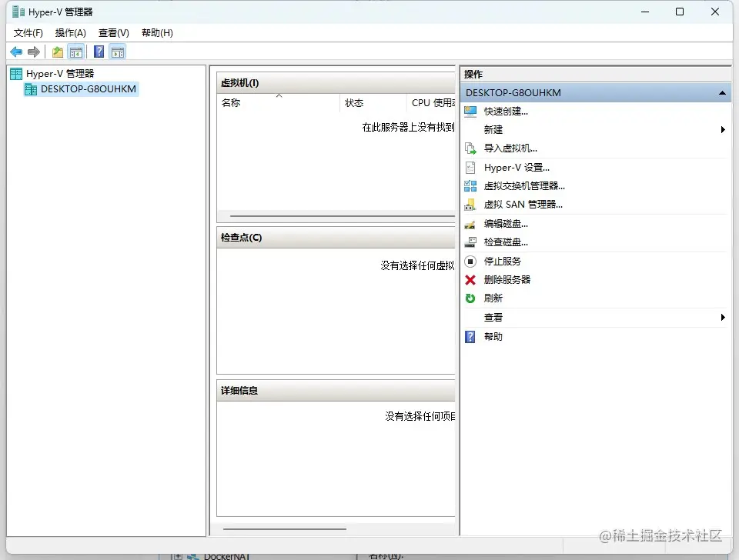
Task: Click the DESKTOP-G8OUHKM actions section header
Action: pyautogui.click(x=596, y=93)
